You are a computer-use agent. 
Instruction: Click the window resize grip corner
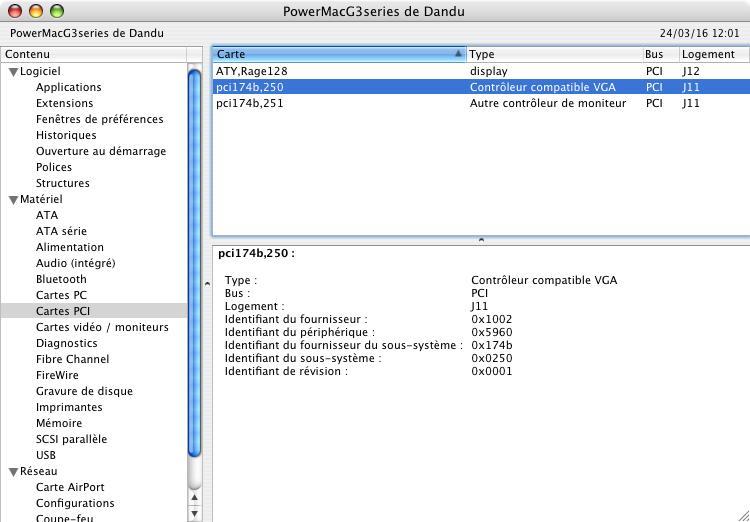(x=744, y=516)
